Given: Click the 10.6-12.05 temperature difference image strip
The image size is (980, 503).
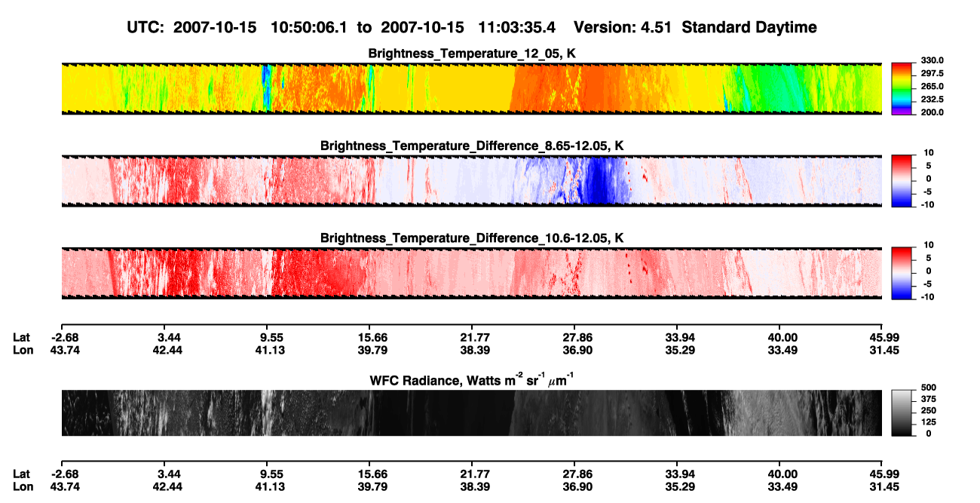Looking at the screenshot, I should 471,273.
